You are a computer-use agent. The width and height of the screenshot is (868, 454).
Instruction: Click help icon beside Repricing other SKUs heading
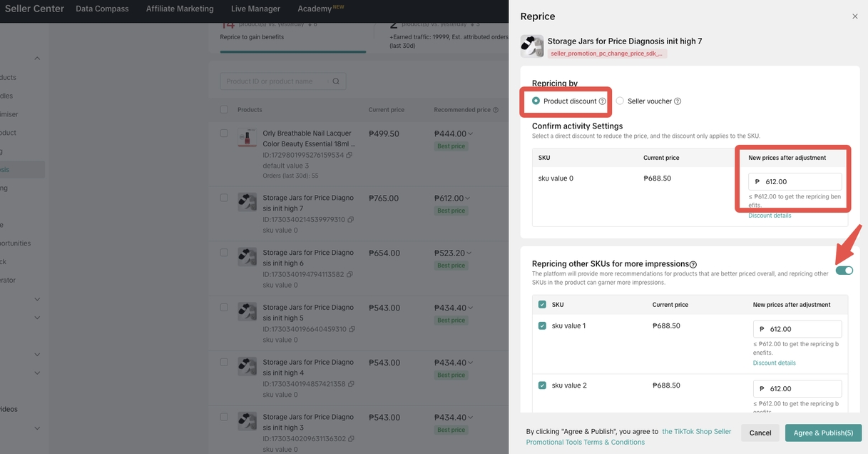pyautogui.click(x=693, y=265)
